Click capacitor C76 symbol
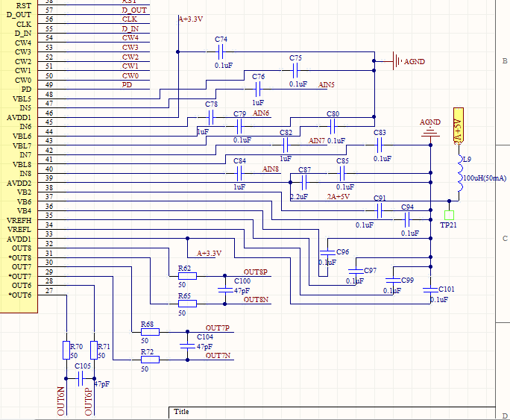Screen dimensions: 510x420 click(x=258, y=89)
